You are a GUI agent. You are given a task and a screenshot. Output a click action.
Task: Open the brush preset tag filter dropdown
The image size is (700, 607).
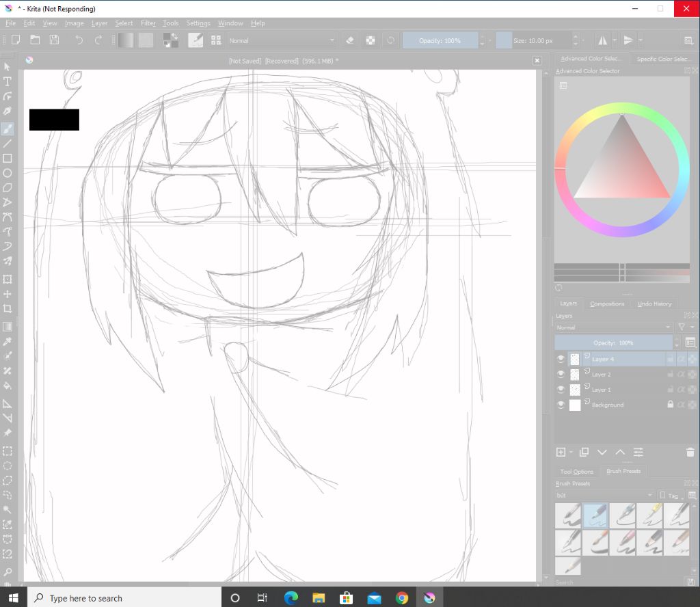point(604,495)
